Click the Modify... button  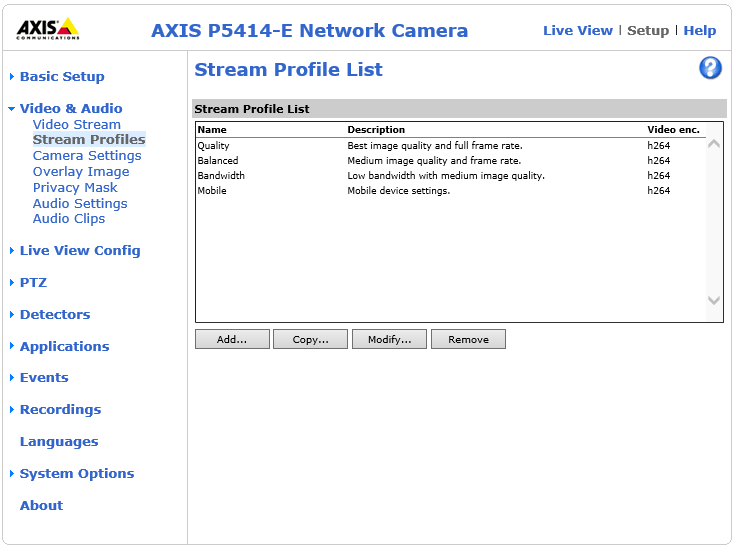[x=389, y=339]
